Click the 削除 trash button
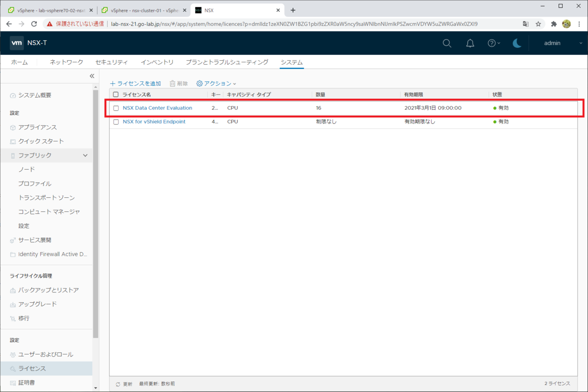The height and width of the screenshot is (392, 588). pyautogui.click(x=179, y=84)
